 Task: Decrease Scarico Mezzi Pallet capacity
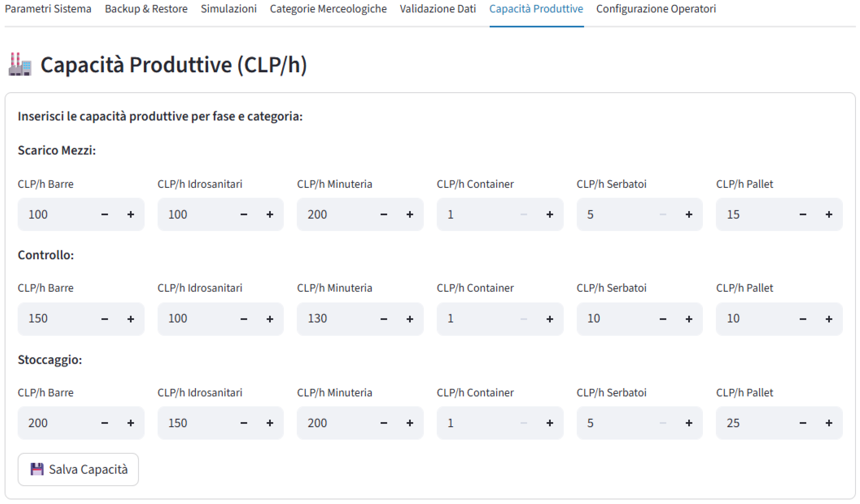803,215
